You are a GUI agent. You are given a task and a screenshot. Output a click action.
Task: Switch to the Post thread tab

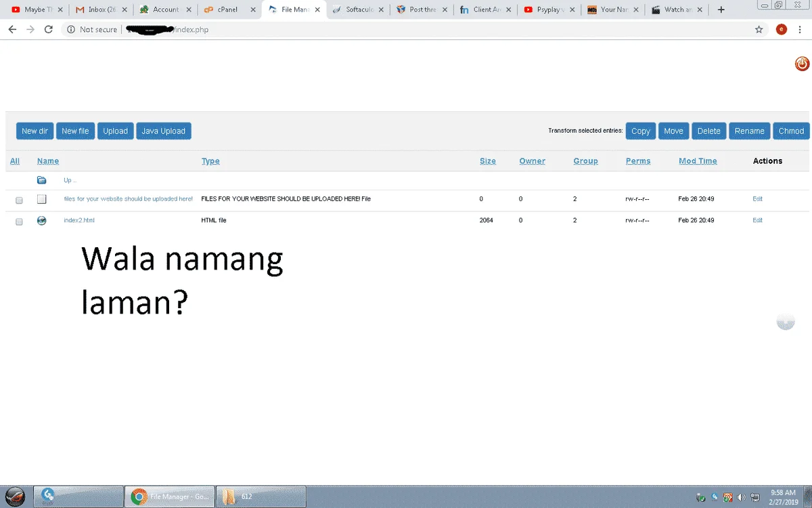422,9
